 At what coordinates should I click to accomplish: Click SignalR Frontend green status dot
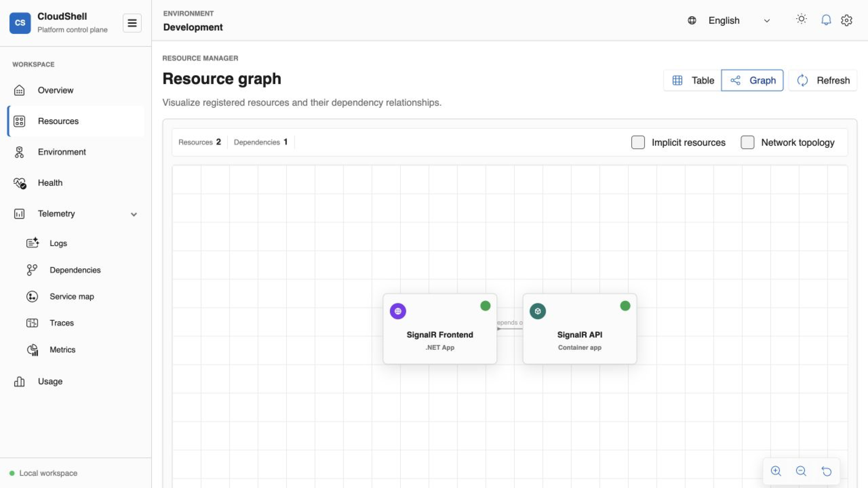[485, 306]
